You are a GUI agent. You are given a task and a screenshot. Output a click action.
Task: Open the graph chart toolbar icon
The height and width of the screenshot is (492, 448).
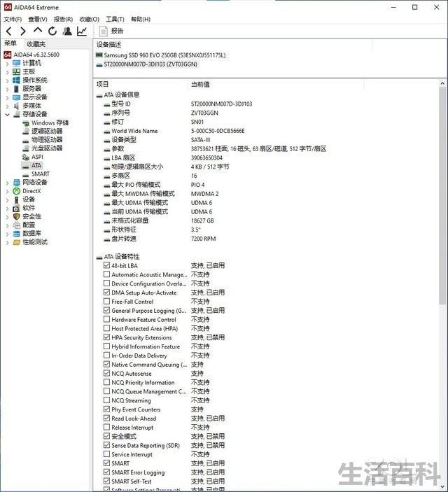82,31
